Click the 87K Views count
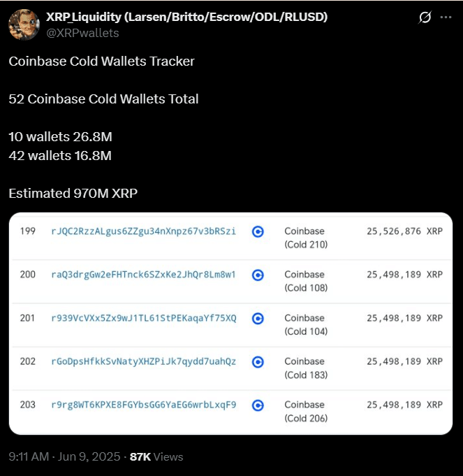Viewport: 463px width, 476px height. [156, 456]
